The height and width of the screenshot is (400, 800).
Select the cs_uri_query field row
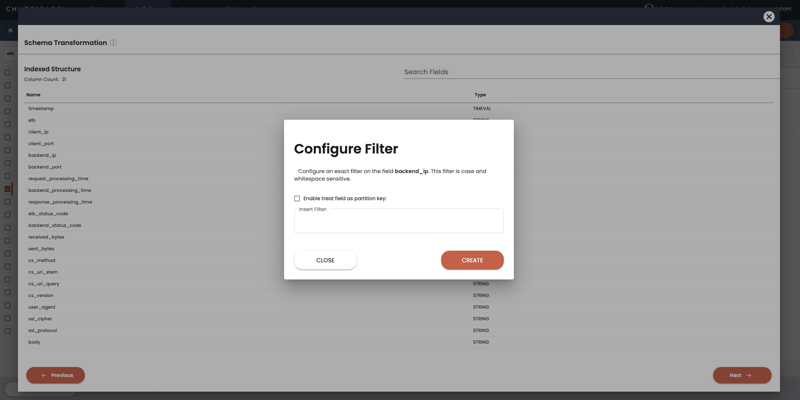[x=44, y=284]
